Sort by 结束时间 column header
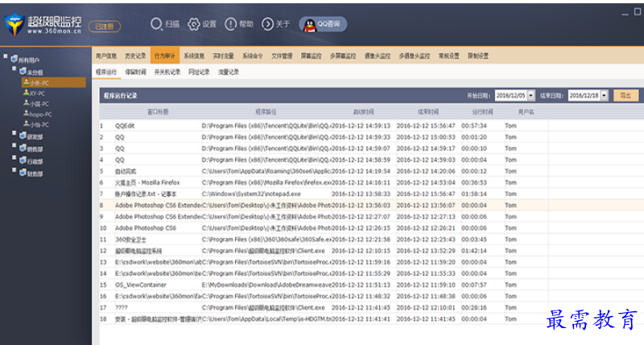The height and width of the screenshot is (345, 644). pyautogui.click(x=428, y=112)
